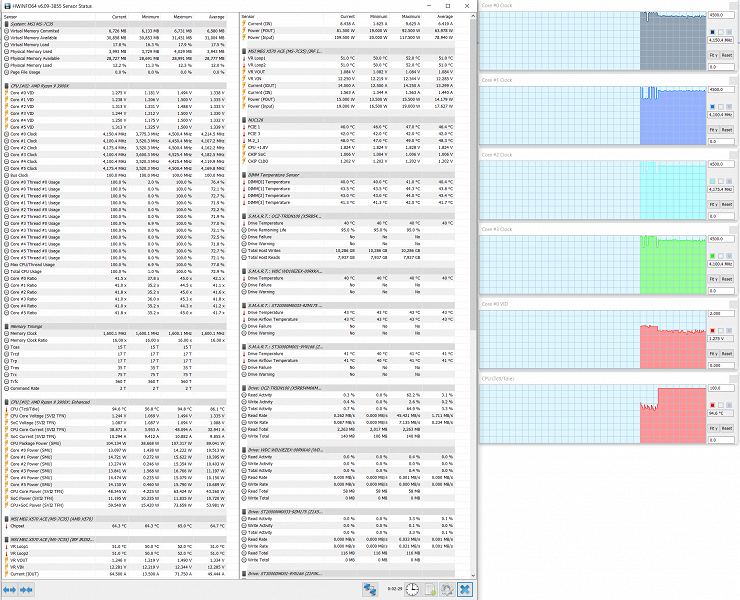This screenshot has height=600, width=740.
Task: Select the CPU [#0]: AMD Ryzen section header
Action: 115,86
